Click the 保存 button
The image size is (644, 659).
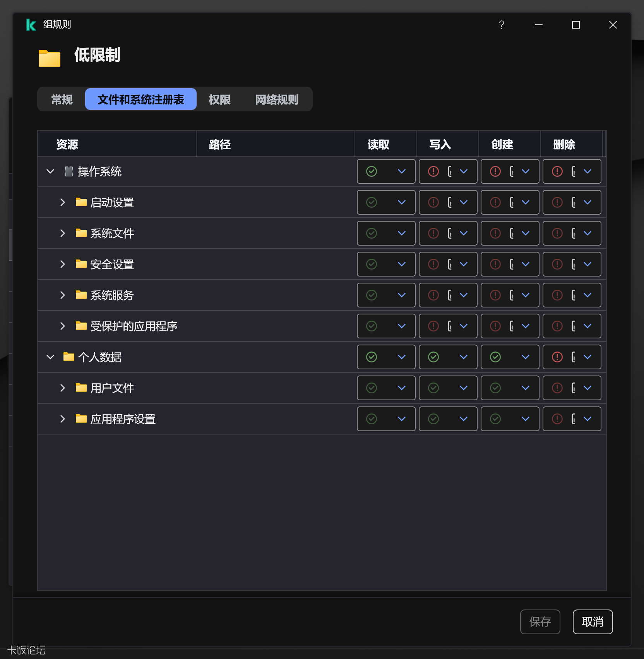click(540, 622)
